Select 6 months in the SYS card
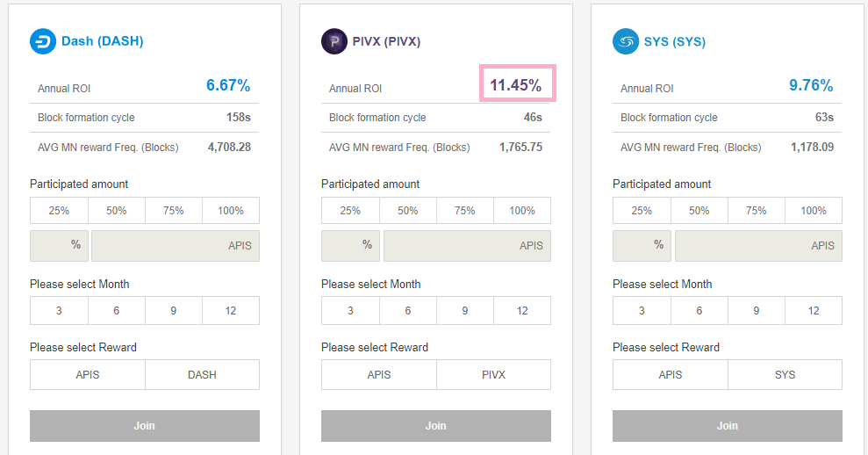This screenshot has width=868, height=455. coord(699,311)
